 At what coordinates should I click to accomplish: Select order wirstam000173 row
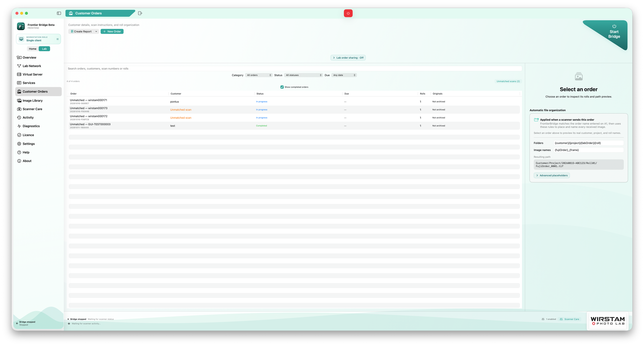click(x=294, y=110)
